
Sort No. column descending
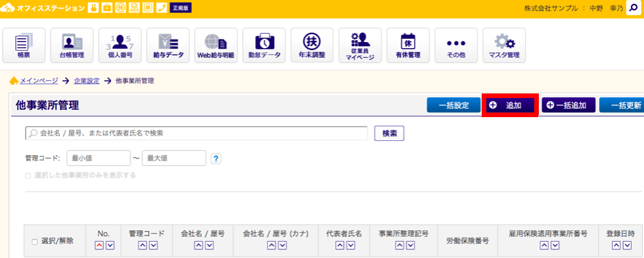click(x=110, y=245)
